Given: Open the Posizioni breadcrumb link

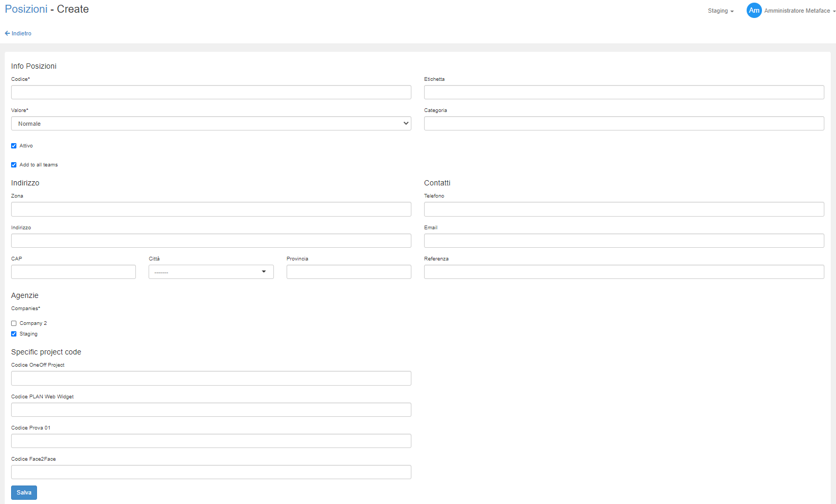Looking at the screenshot, I should [26, 10].
